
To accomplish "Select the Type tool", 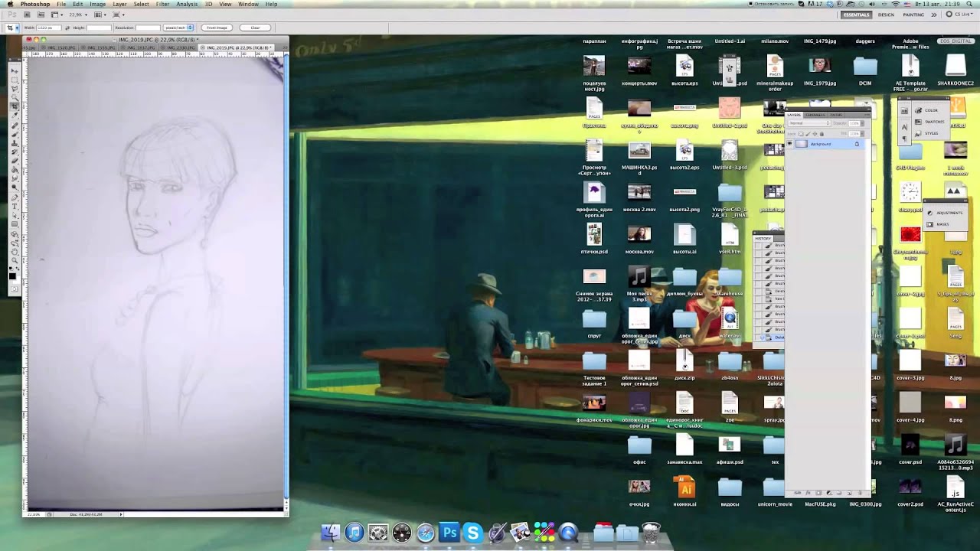I will pyautogui.click(x=15, y=207).
